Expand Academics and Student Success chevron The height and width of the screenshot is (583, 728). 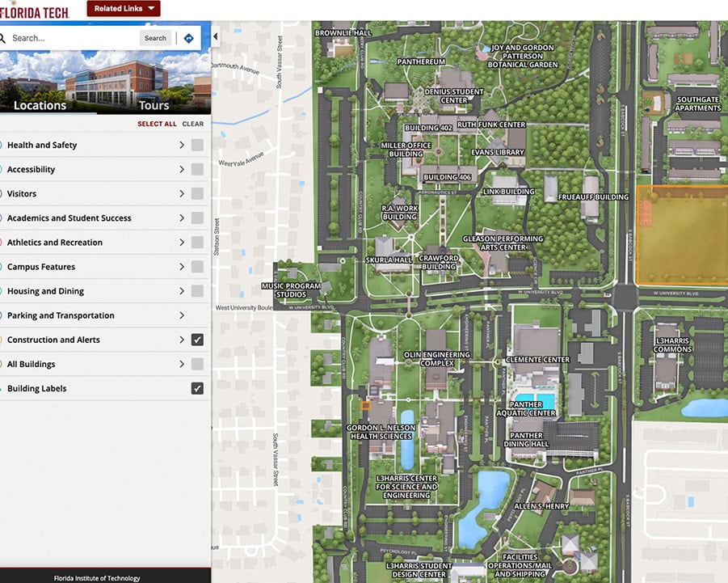tap(182, 218)
